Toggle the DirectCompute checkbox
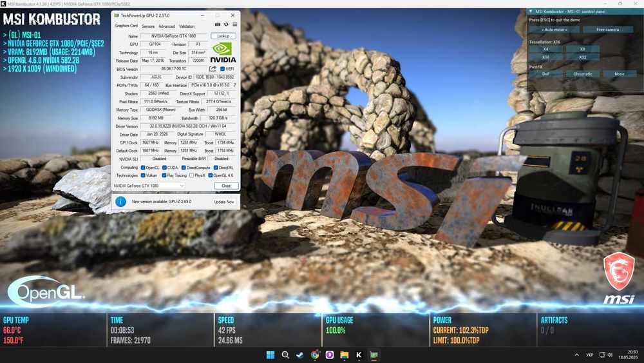 [184, 168]
